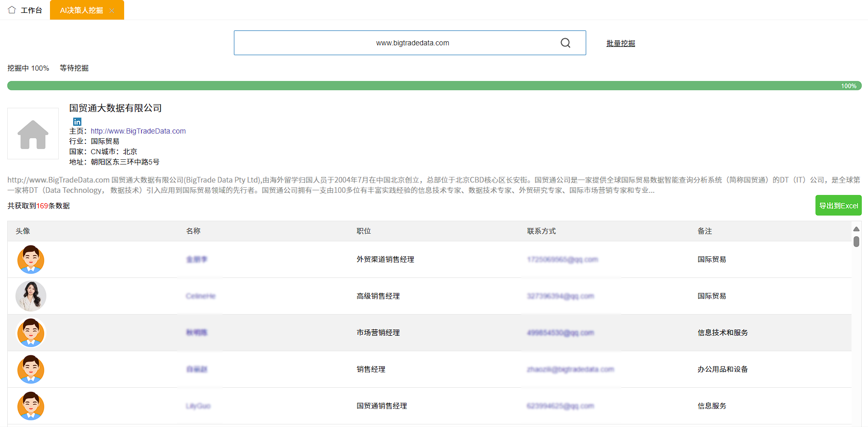868x427 pixels.
Task: Click the blurred name in the 外贸渠道销售经理 row
Action: point(197,259)
